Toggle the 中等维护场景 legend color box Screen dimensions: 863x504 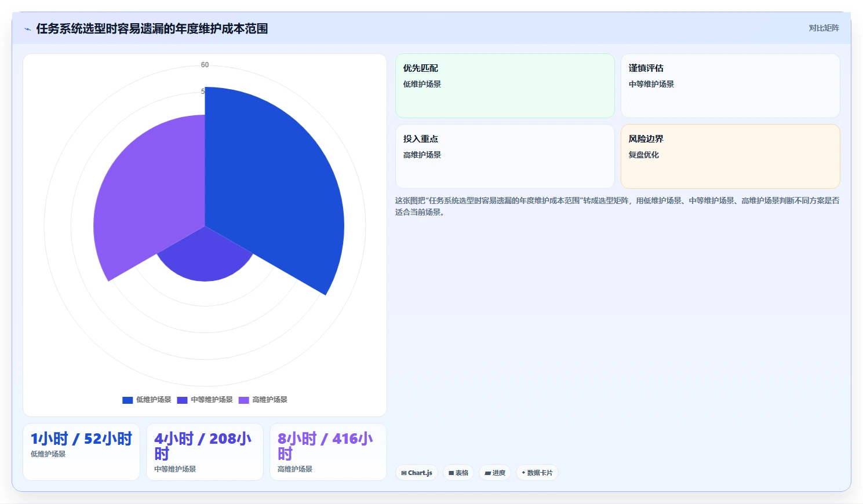tap(182, 400)
